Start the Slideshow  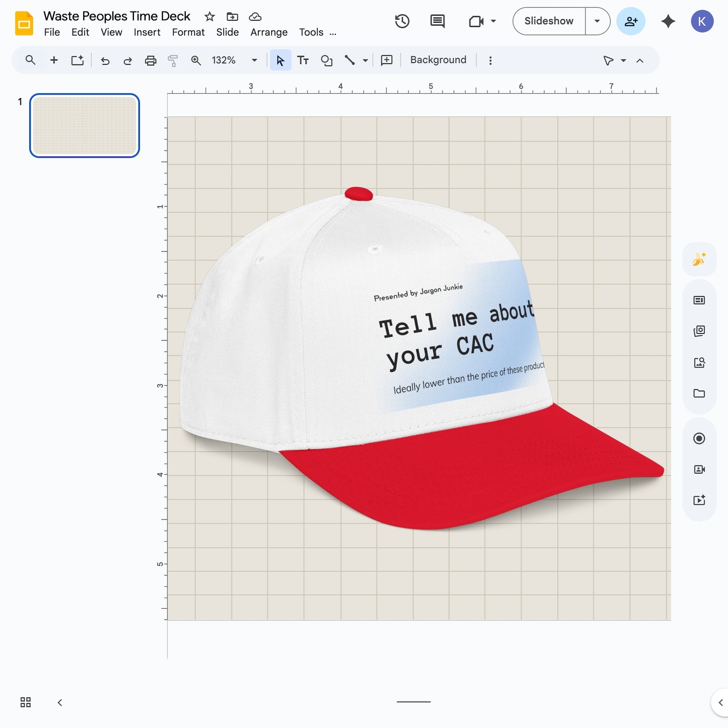pyautogui.click(x=549, y=21)
